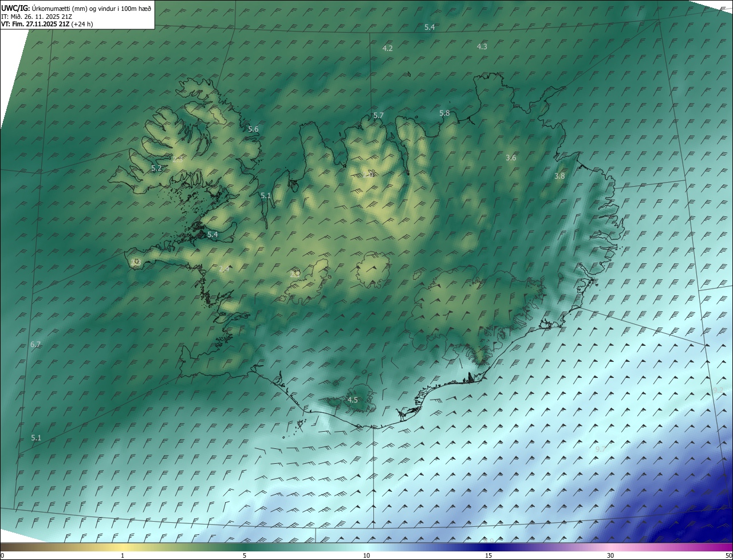This screenshot has height=560, width=733.
Task: Click the 9.7 value over the southeast sea
Action: point(600,449)
